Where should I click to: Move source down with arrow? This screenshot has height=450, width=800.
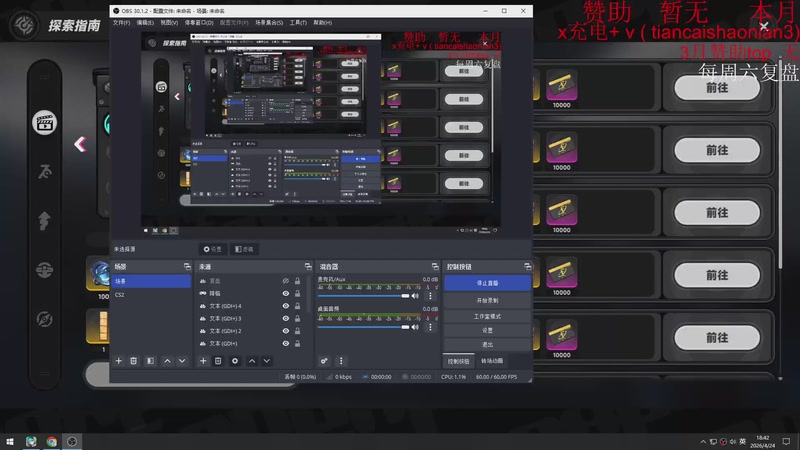[266, 361]
